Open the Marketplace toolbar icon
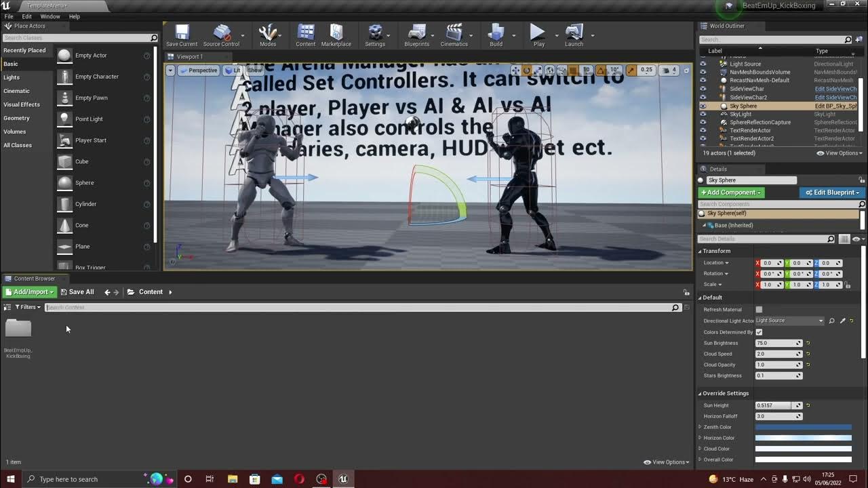 [x=336, y=35]
